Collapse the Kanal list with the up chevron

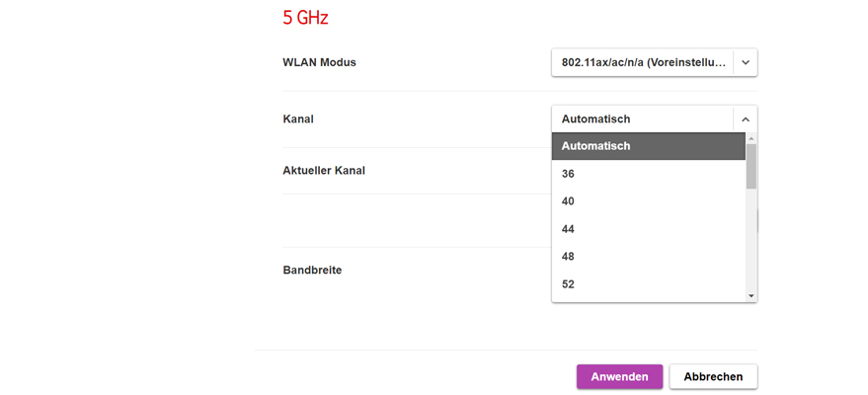coord(746,119)
